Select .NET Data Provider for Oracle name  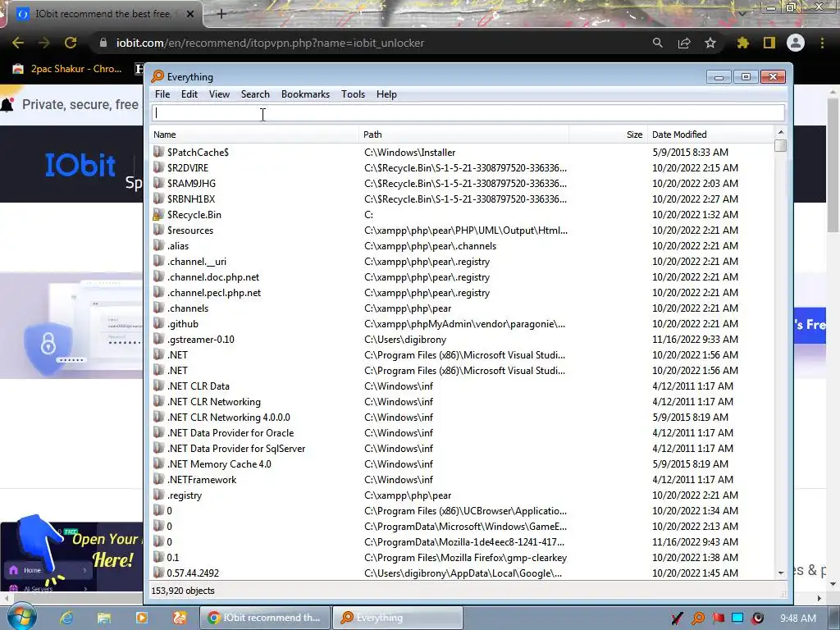click(x=231, y=433)
